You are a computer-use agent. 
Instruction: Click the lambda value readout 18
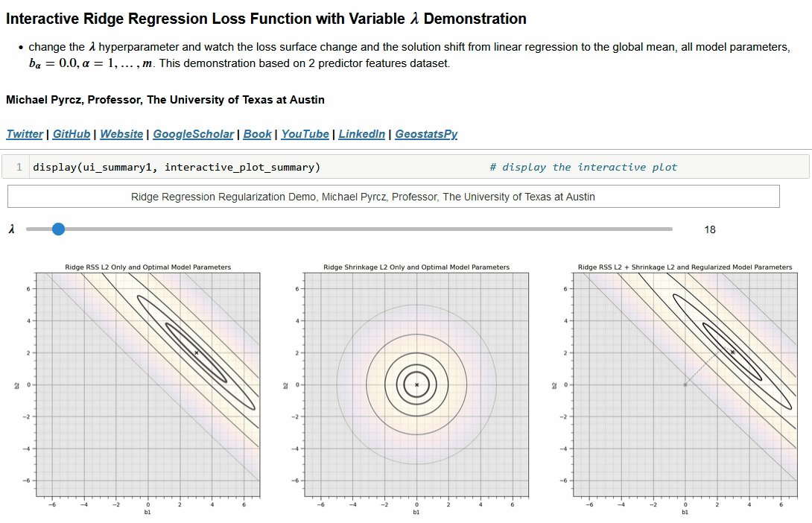pos(709,229)
